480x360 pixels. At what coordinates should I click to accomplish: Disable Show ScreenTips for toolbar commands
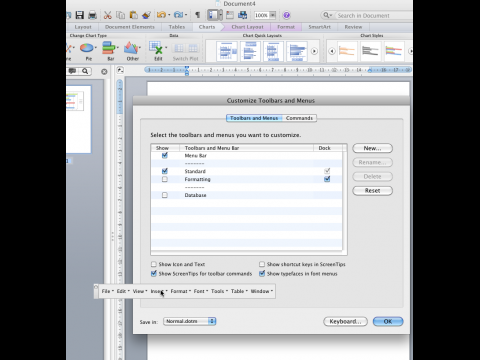point(154,274)
